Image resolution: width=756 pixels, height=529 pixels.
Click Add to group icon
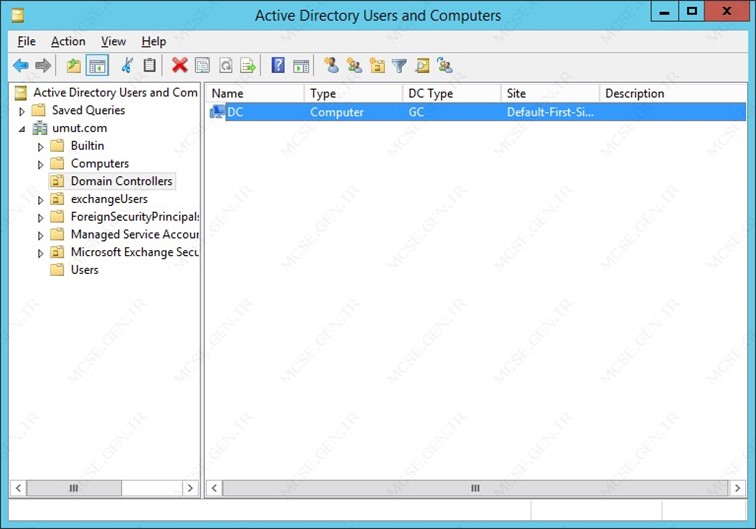click(445, 65)
